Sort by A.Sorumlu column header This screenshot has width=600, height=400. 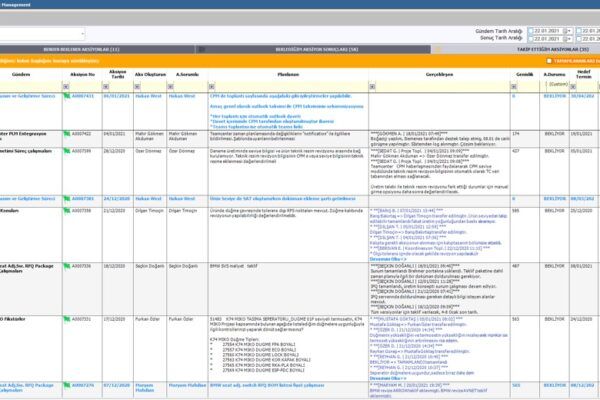(187, 74)
